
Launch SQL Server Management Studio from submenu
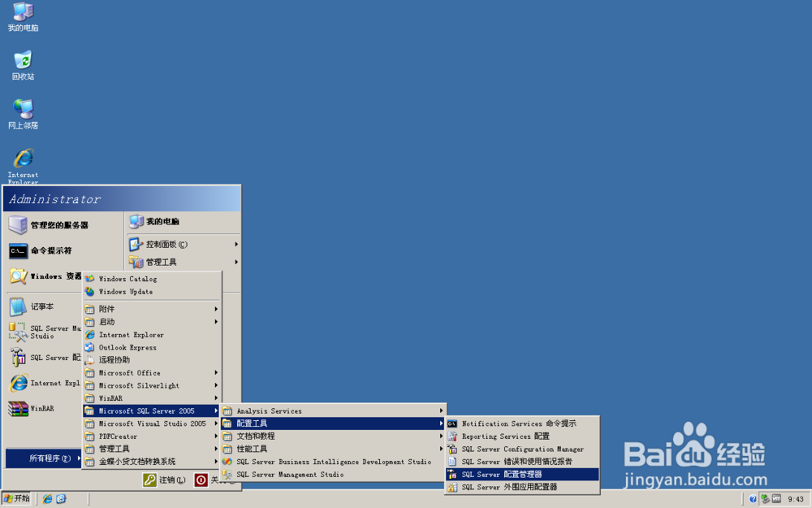(333, 475)
